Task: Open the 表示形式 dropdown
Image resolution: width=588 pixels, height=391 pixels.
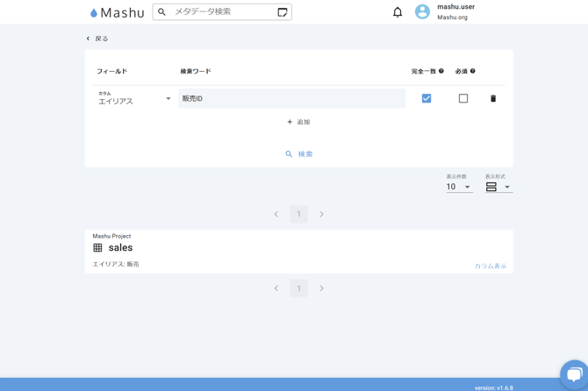Action: [x=498, y=187]
